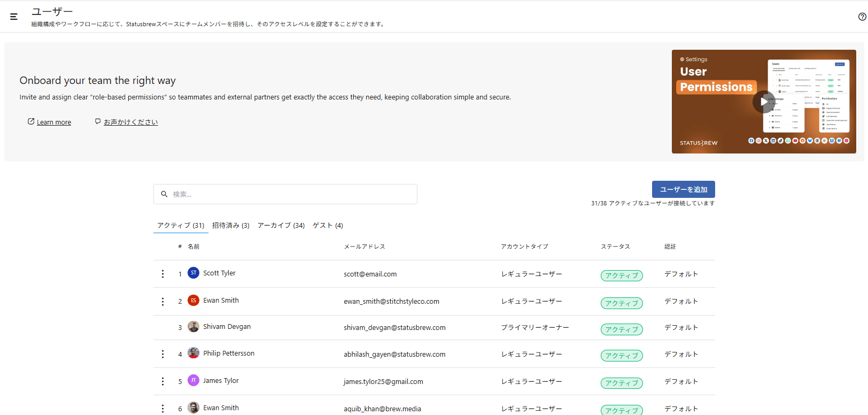Click the search magnifier icon

(165, 194)
